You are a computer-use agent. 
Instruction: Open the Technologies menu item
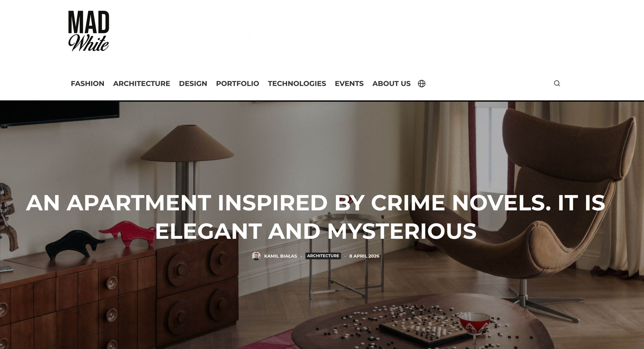point(297,84)
